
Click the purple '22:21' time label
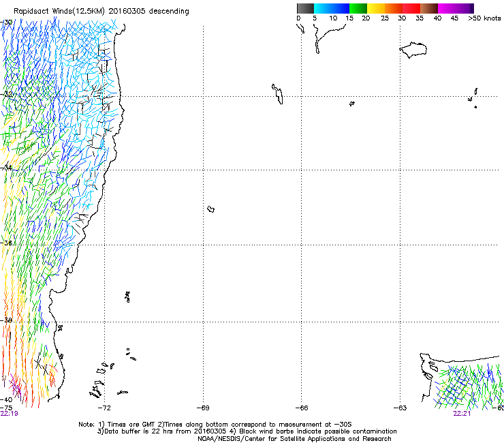pos(462,414)
